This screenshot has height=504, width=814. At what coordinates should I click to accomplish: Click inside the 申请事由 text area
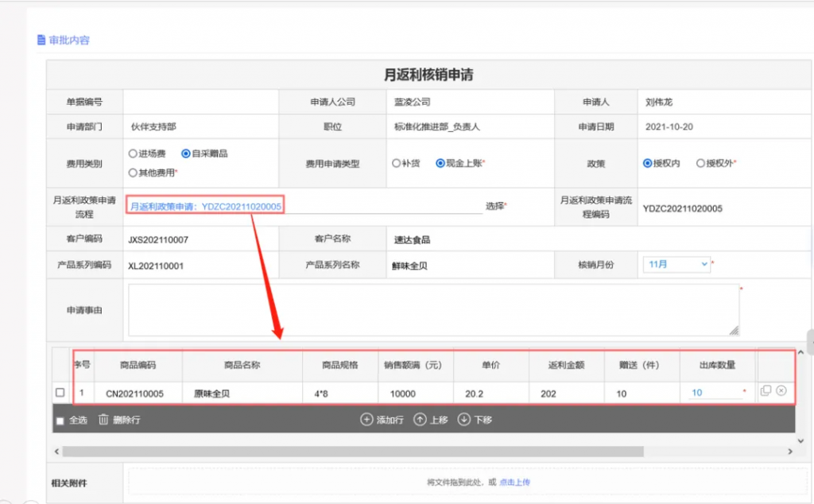(x=433, y=310)
